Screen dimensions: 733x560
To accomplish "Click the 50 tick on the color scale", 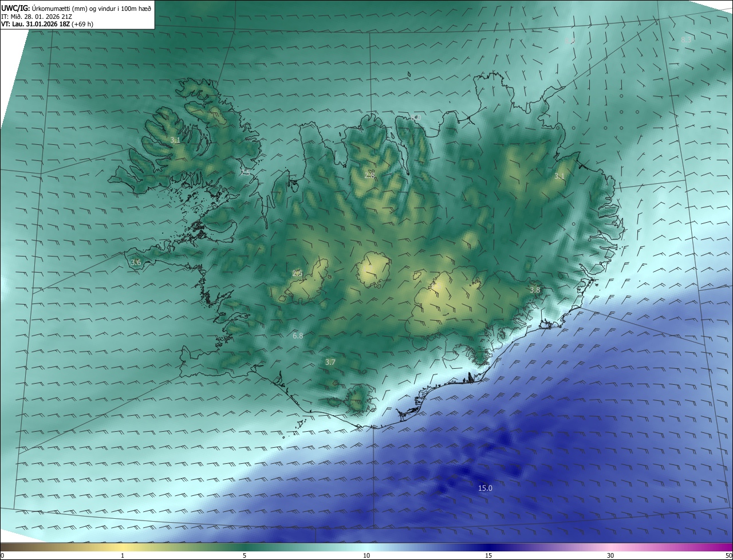I will (x=728, y=555).
